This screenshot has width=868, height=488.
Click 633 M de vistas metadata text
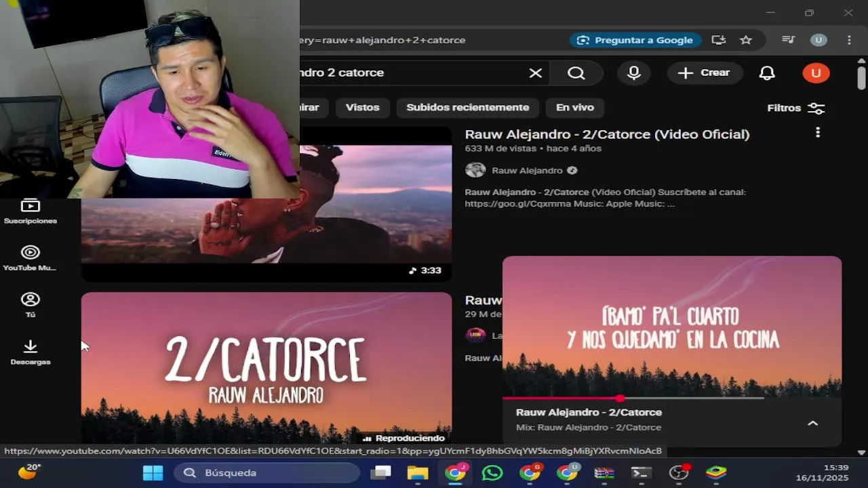click(x=500, y=148)
